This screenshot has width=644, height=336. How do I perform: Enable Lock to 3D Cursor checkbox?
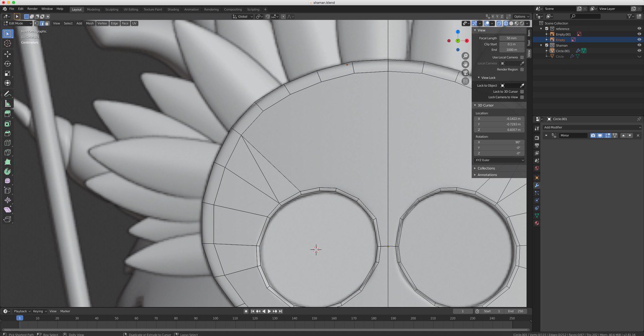point(522,92)
